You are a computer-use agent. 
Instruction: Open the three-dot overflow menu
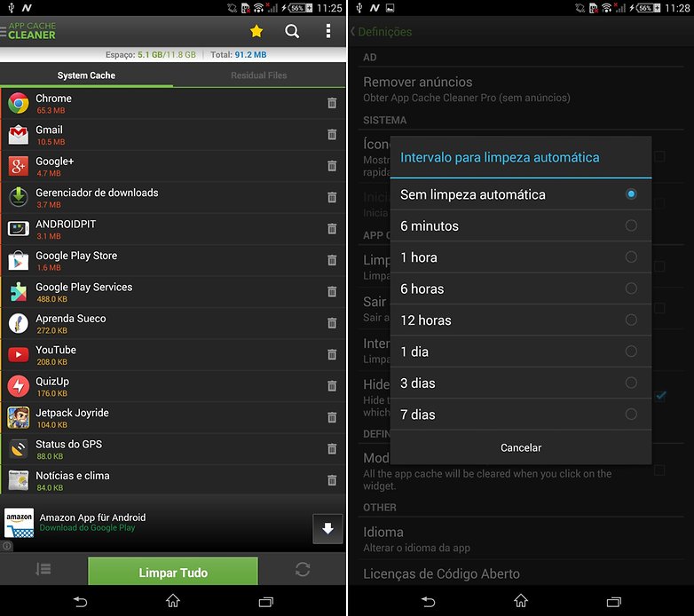tap(328, 31)
